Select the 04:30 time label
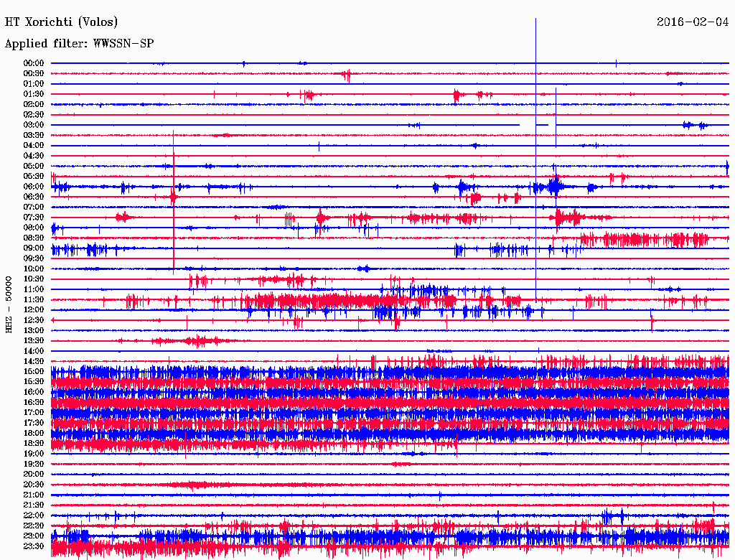Viewport: 735px width, 560px height. click(x=34, y=156)
